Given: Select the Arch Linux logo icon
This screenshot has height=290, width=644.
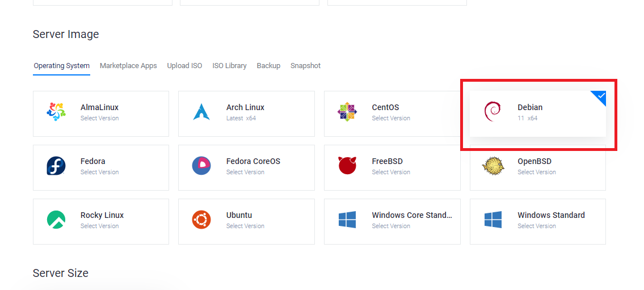Looking at the screenshot, I should coord(201,112).
